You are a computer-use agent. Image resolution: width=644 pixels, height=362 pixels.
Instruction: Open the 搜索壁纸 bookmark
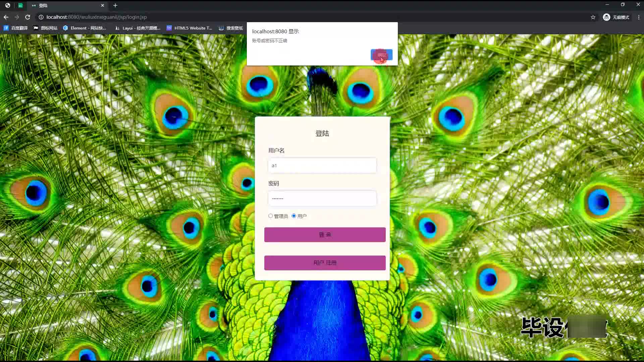pos(231,28)
